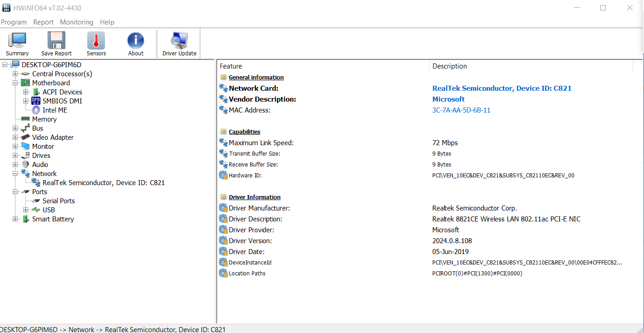Click the Serial Ports icon
This screenshot has width=644, height=333.
tap(36, 201)
